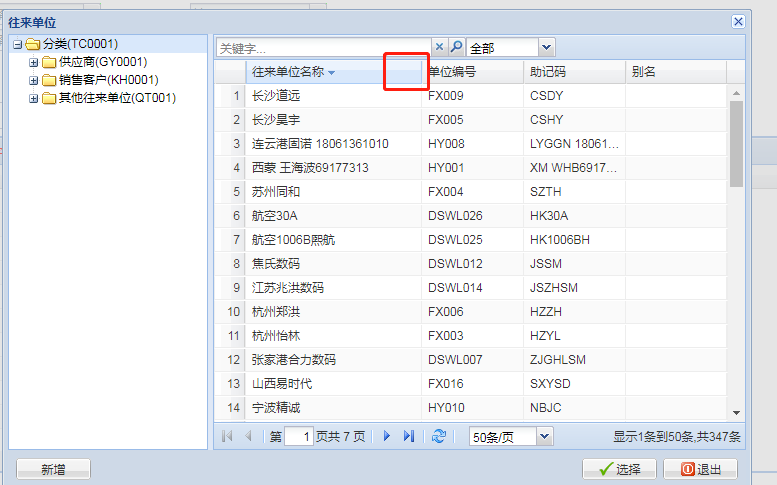Click the first page arrow icon
Image resolution: width=777 pixels, height=485 pixels.
(227, 436)
